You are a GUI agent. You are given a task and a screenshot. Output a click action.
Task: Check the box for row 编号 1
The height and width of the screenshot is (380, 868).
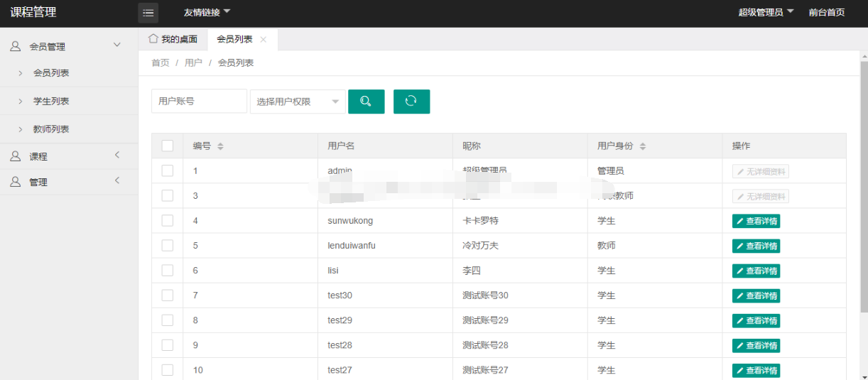168,170
